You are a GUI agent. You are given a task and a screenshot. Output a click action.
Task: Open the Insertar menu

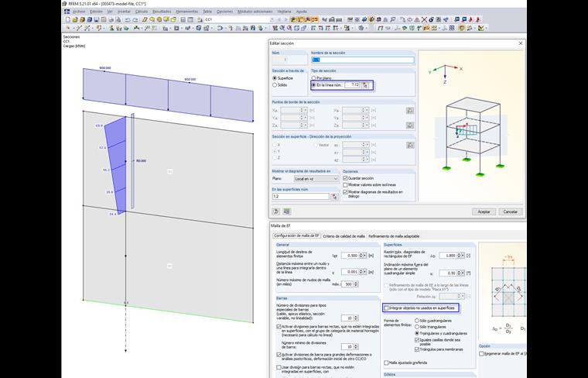tap(124, 12)
